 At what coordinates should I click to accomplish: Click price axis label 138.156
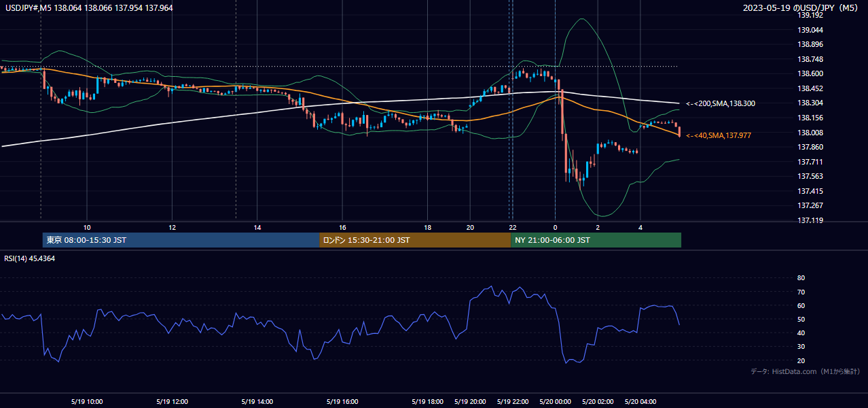click(810, 118)
